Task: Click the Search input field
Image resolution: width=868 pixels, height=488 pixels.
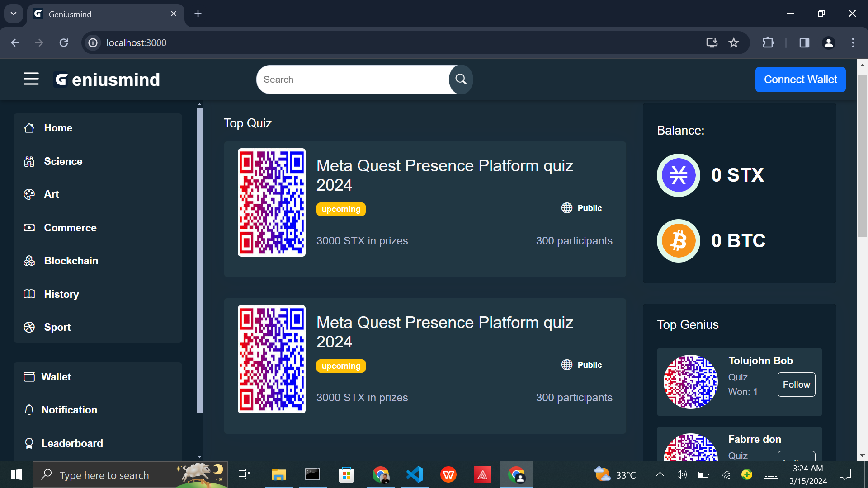Action: (353, 80)
